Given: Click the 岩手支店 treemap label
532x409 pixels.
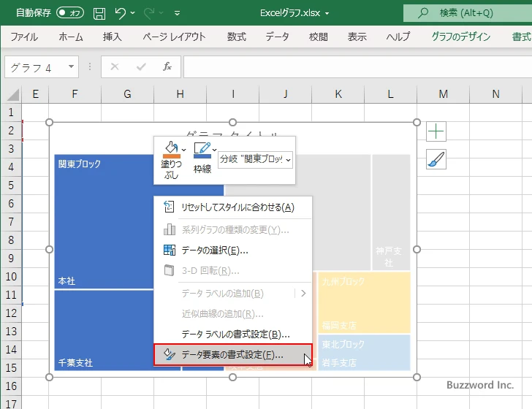Looking at the screenshot, I should pos(339,363).
